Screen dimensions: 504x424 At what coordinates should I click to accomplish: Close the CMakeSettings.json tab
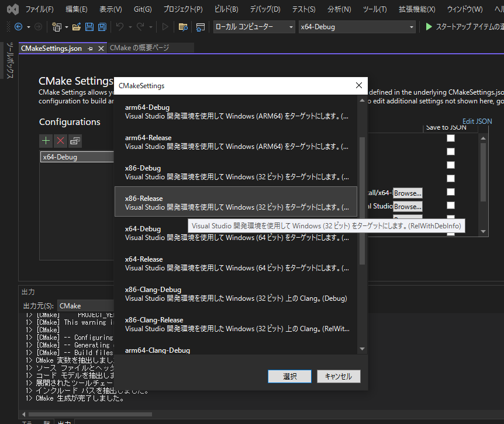(x=101, y=48)
